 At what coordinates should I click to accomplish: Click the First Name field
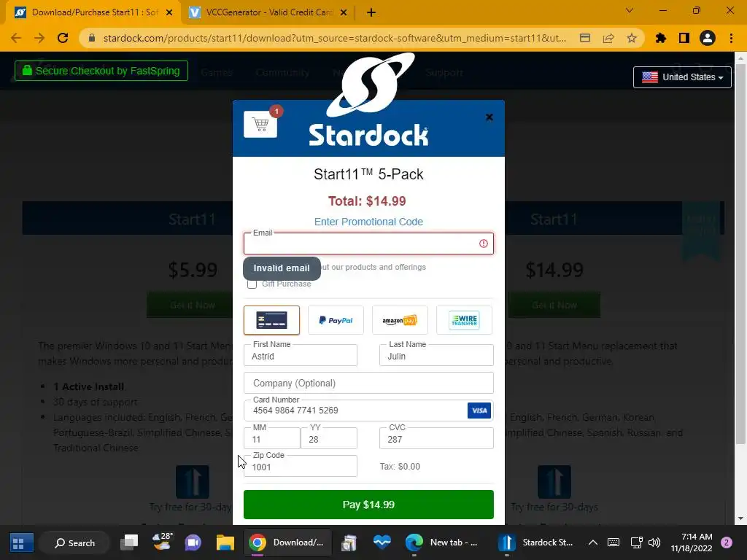pyautogui.click(x=300, y=355)
